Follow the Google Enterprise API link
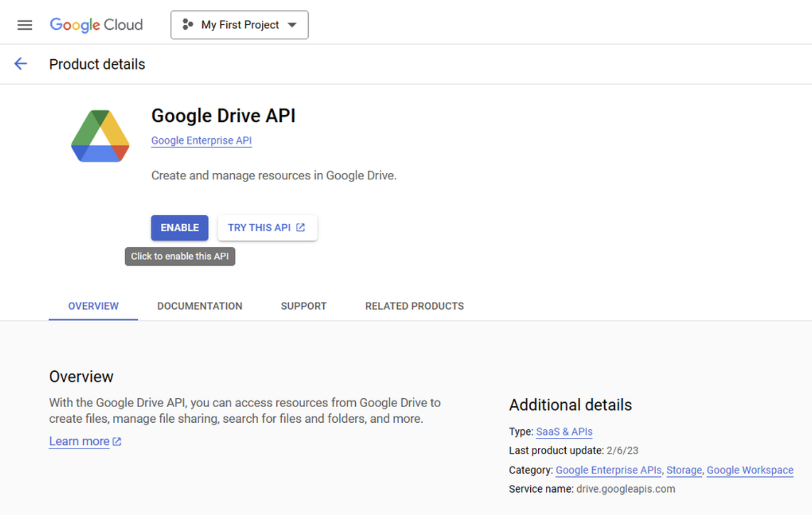The image size is (812, 515). [x=201, y=140]
